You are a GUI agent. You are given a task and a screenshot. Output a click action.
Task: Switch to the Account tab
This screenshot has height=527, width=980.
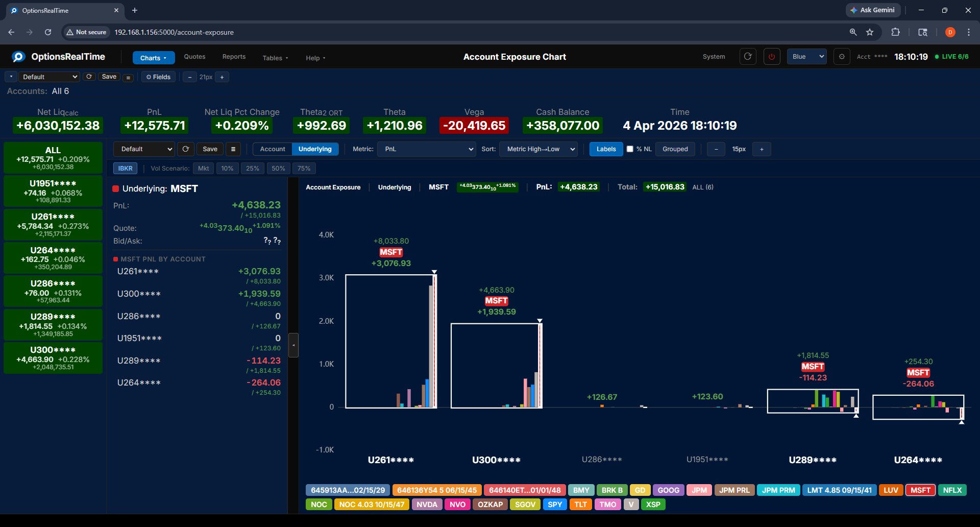[x=272, y=149]
